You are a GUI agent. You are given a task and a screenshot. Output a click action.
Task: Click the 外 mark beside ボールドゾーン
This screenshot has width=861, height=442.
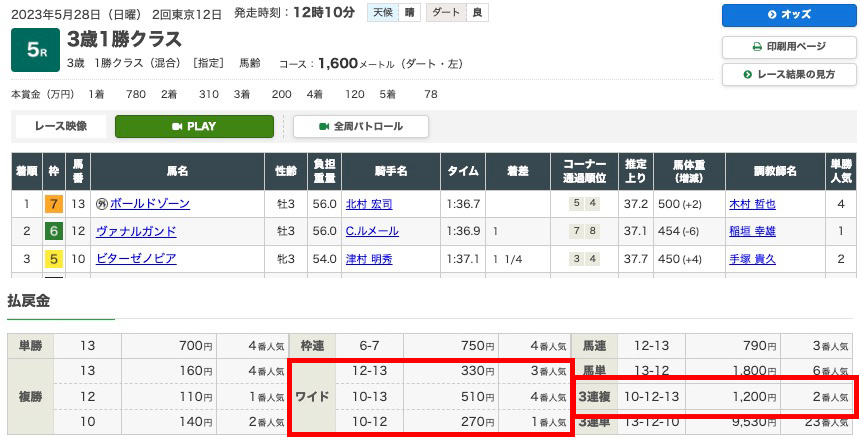pyautogui.click(x=102, y=204)
